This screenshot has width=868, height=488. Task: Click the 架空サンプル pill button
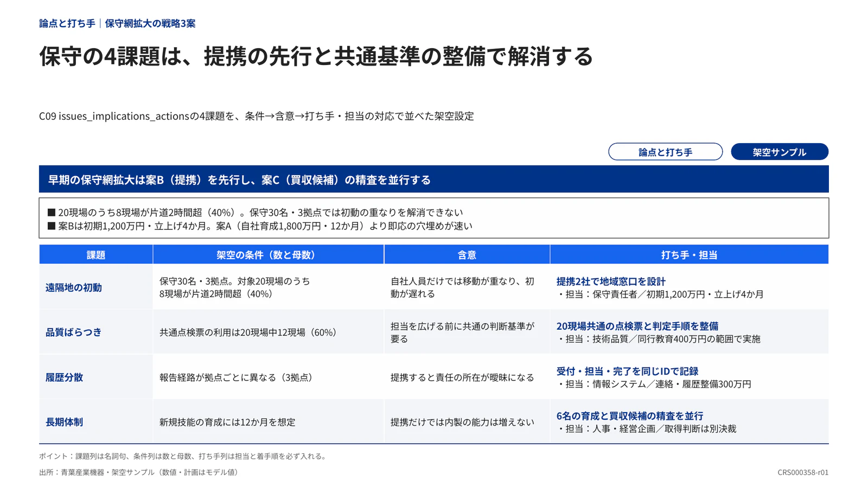[780, 152]
